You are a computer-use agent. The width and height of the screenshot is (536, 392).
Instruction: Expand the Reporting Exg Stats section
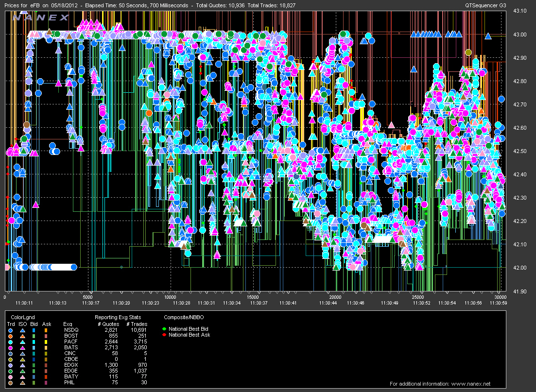click(118, 317)
